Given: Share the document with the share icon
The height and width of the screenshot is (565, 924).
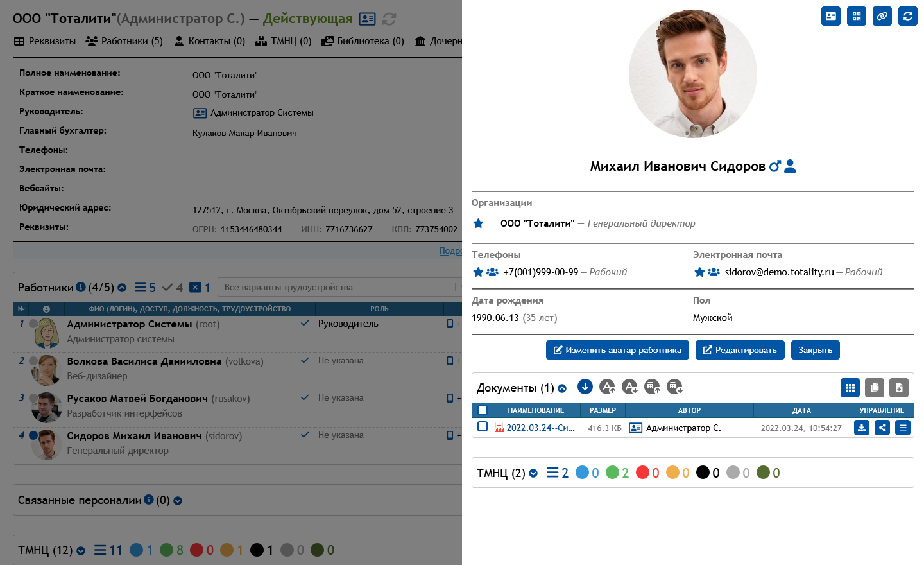Looking at the screenshot, I should [x=882, y=428].
